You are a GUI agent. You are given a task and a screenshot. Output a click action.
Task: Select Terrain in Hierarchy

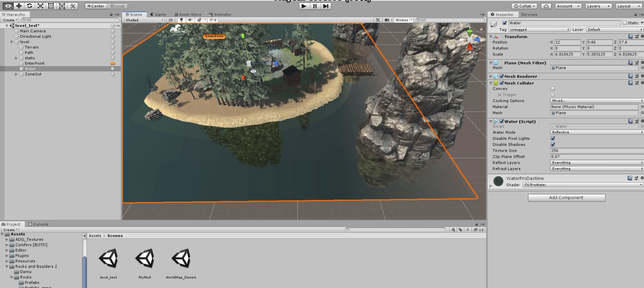pyautogui.click(x=32, y=47)
